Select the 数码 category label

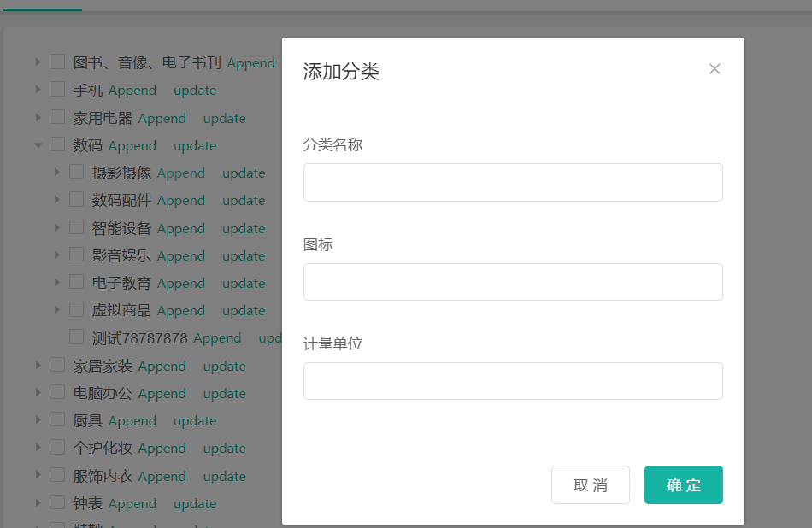(x=87, y=145)
